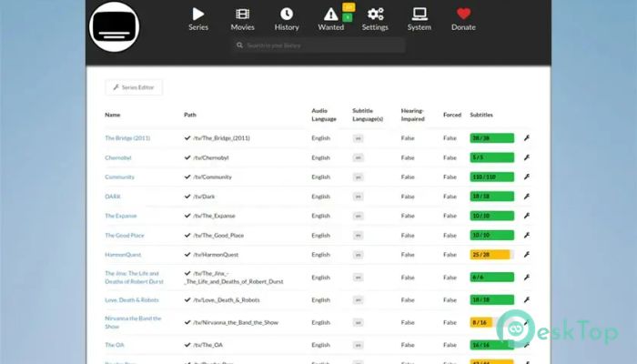Click The Bridge subtitle language badge
Image resolution: width=637 pixels, height=364 pixels.
click(358, 138)
